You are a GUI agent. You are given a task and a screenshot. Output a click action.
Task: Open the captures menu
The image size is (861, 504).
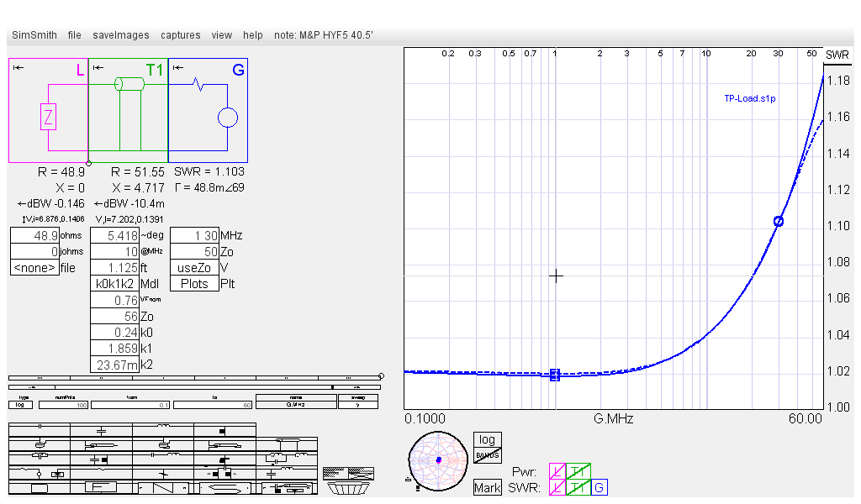(181, 35)
